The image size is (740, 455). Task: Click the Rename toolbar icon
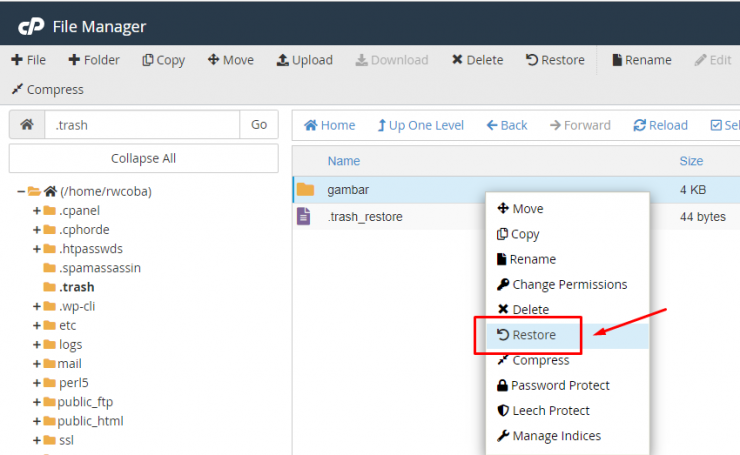point(617,60)
